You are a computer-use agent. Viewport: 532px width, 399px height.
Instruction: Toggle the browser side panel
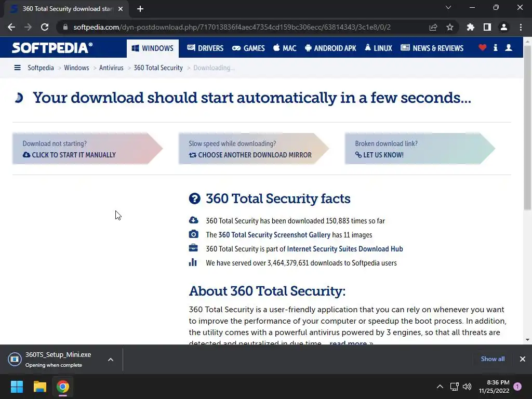click(487, 27)
